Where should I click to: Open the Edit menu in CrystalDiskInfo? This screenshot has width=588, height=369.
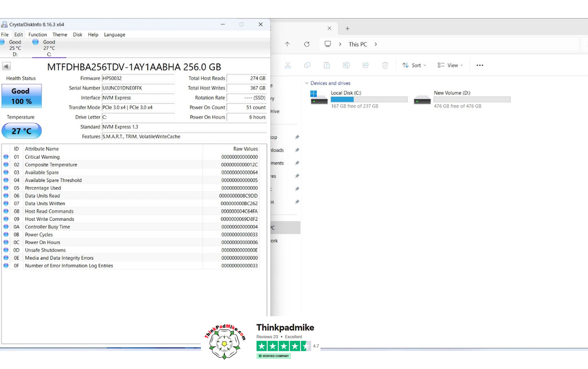19,35
